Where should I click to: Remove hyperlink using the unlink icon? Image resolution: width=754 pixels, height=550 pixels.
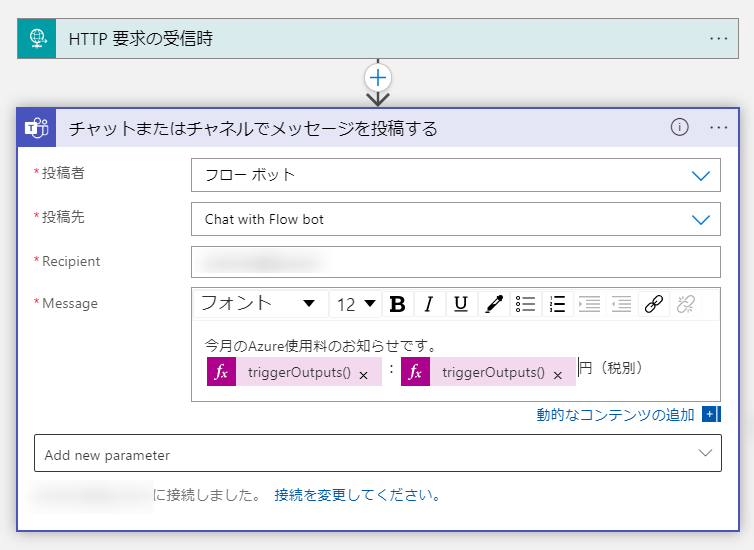pyautogui.click(x=685, y=304)
